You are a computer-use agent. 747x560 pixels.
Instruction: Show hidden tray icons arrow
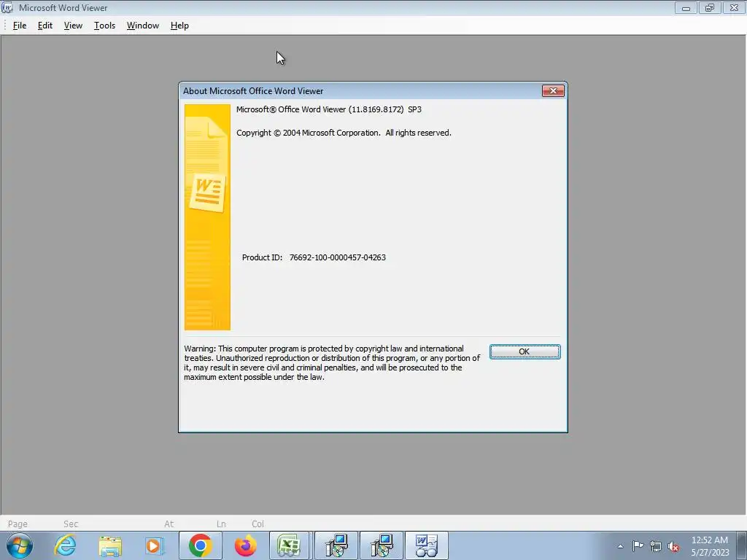point(620,546)
